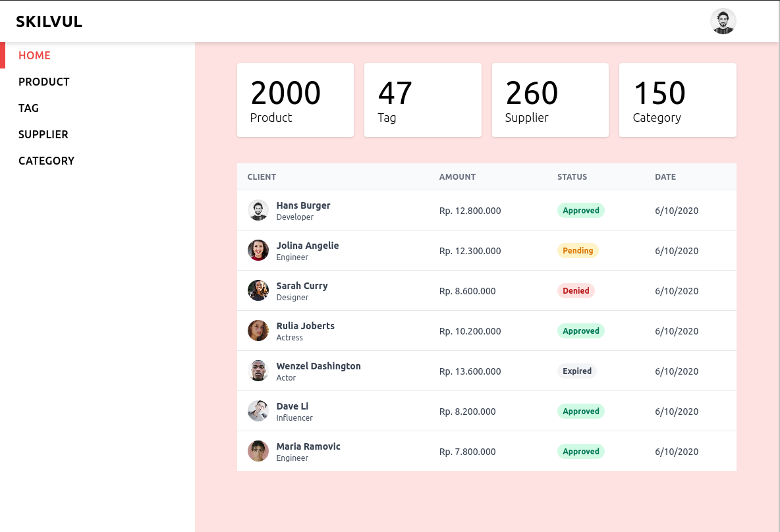Select Category in the sidebar
This screenshot has width=780, height=532.
tap(46, 161)
